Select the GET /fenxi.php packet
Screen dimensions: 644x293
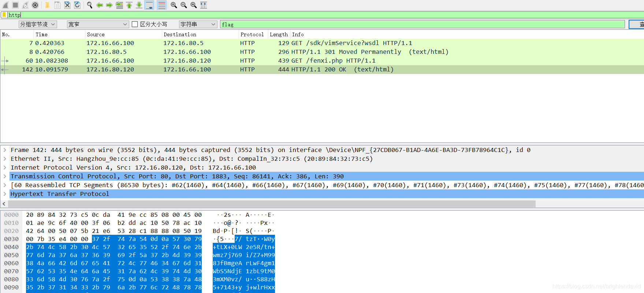tap(322, 61)
